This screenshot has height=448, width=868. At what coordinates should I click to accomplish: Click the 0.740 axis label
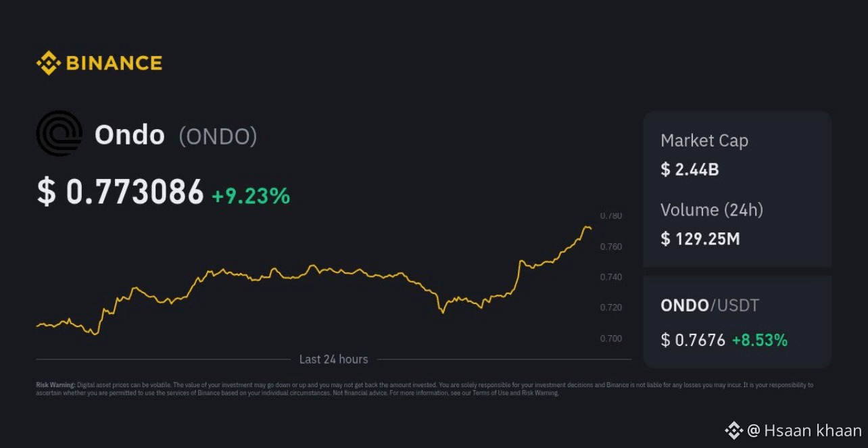click(x=611, y=278)
